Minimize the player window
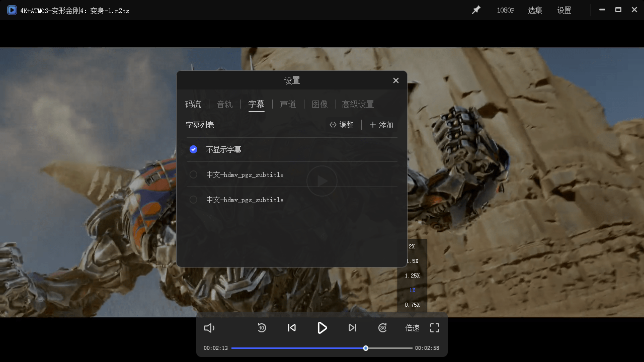The width and height of the screenshot is (644, 362). 602,10
